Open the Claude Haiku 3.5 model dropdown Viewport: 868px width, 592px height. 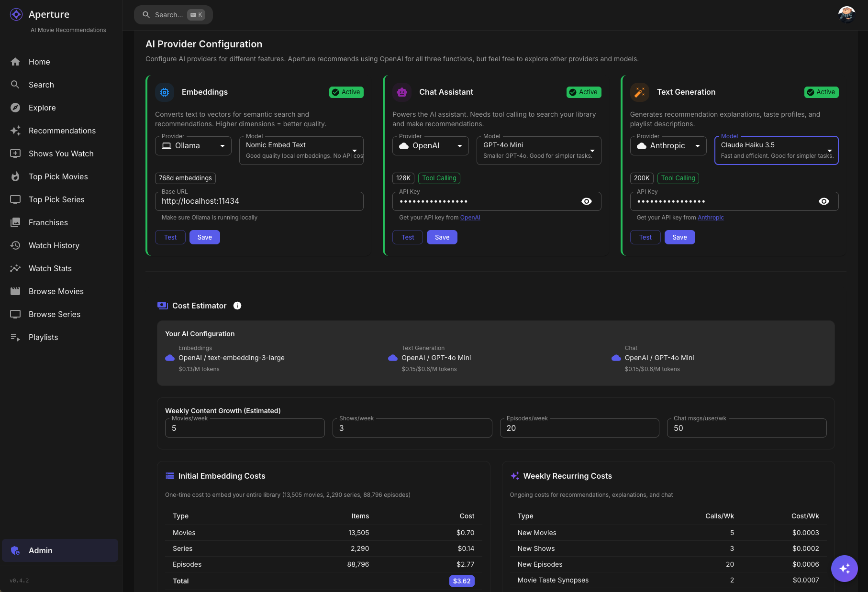click(x=776, y=150)
